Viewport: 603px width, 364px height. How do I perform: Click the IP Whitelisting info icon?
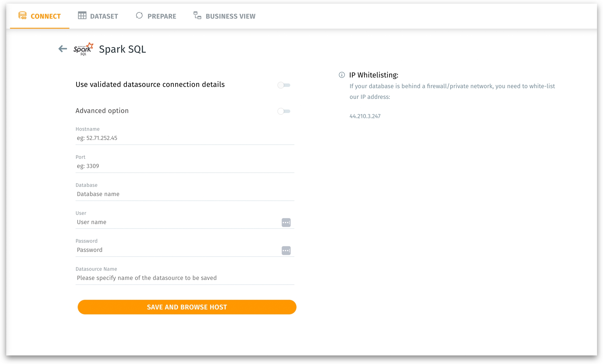coord(342,75)
